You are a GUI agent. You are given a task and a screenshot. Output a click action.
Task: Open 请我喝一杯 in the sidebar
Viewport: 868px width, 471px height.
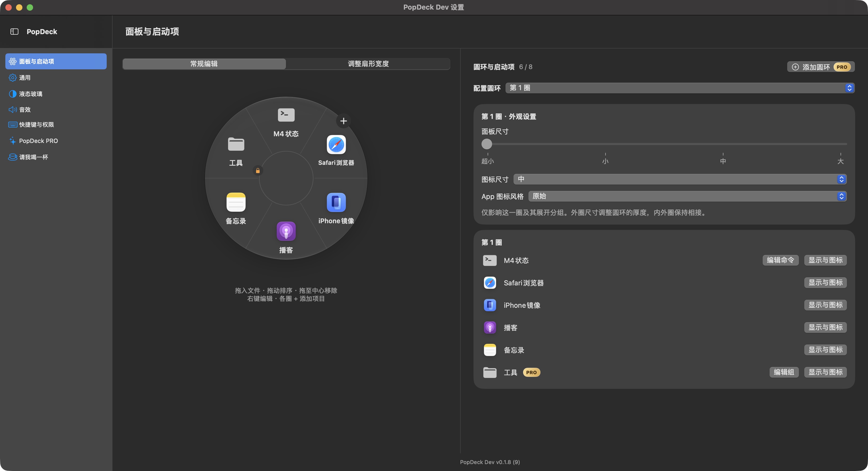point(56,157)
